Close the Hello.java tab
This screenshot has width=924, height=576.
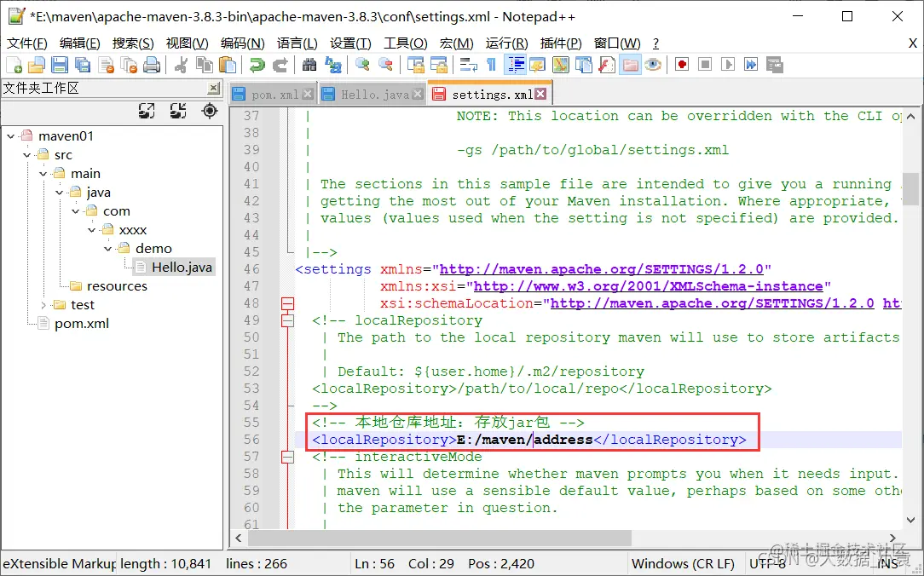(418, 94)
